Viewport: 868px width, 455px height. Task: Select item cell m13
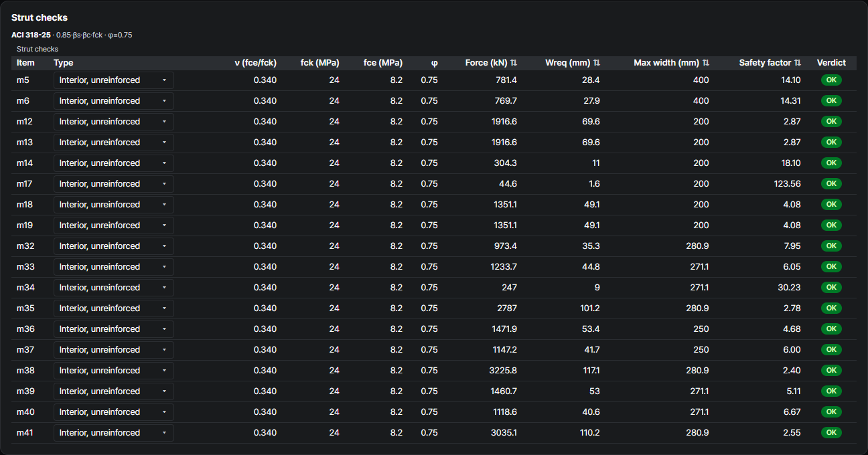tap(25, 143)
